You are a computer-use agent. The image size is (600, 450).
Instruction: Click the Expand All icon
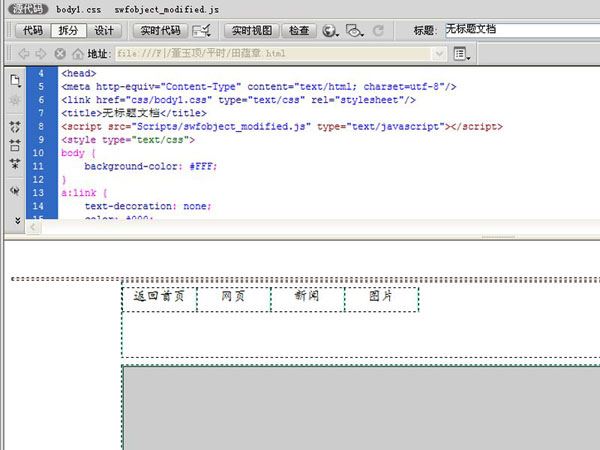click(x=15, y=163)
